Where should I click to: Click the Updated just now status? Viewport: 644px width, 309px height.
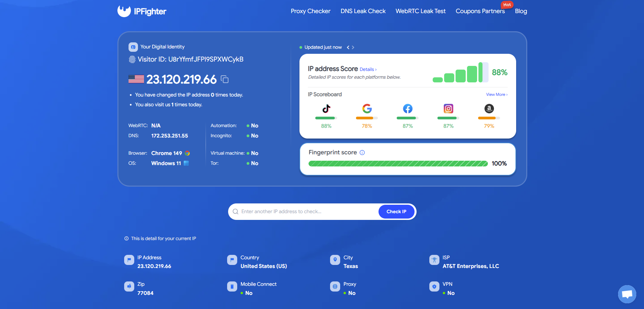[321, 47]
